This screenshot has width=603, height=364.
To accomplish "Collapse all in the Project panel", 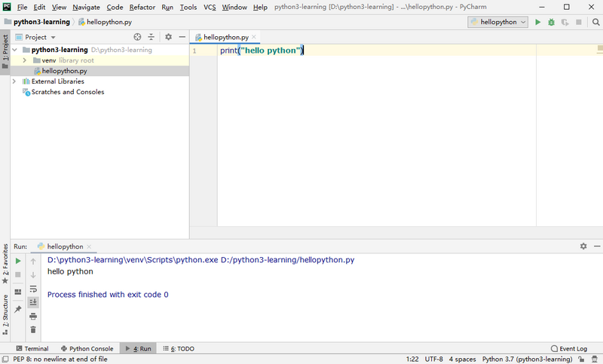I will 152,37.
